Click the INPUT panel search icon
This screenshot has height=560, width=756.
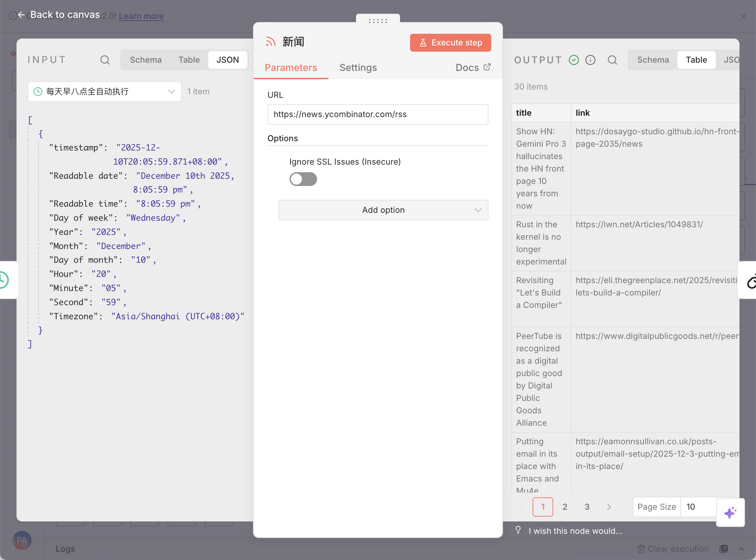(105, 60)
